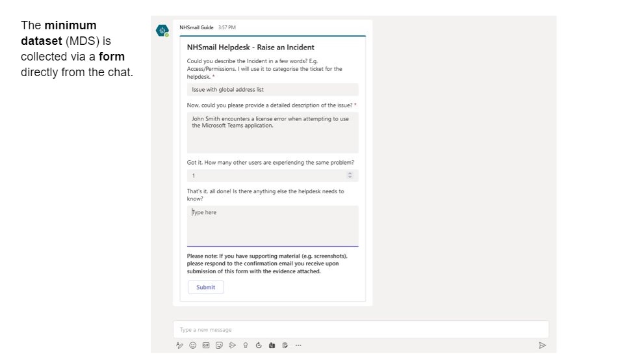Click the 'Type here' additional info box

click(x=272, y=226)
